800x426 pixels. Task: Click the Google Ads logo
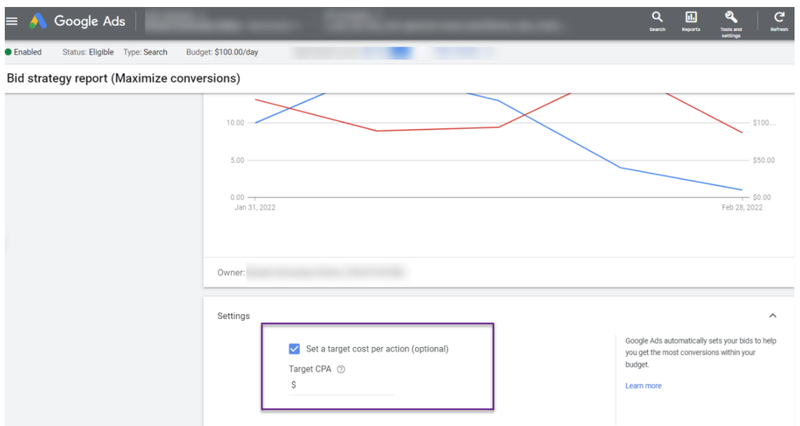[x=38, y=21]
